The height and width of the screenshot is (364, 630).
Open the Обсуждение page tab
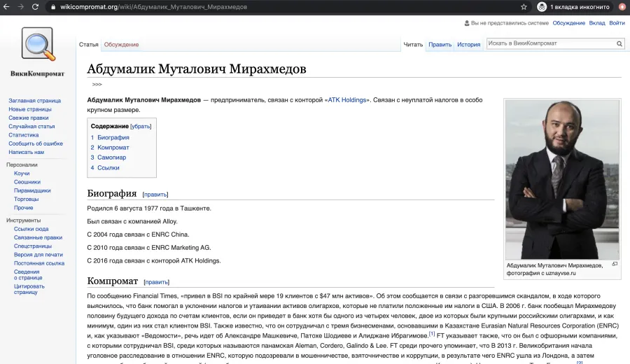pyautogui.click(x=121, y=45)
